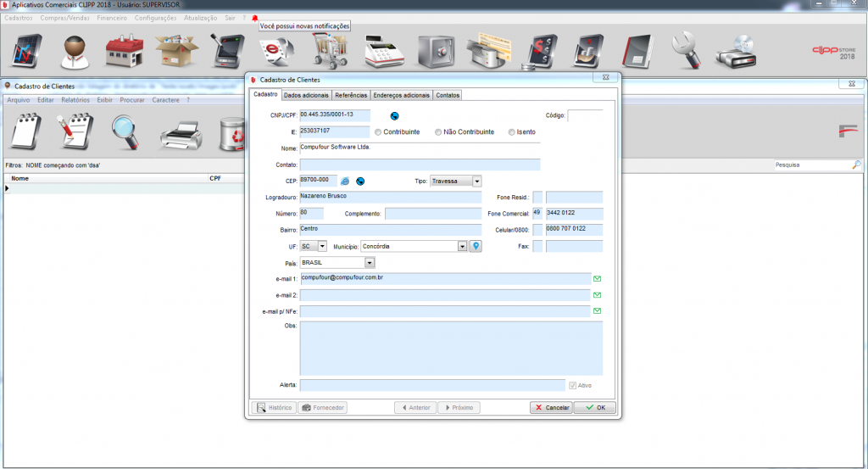Click the globe icon next to CNPJ/CPF
This screenshot has height=469, width=868.
click(394, 115)
